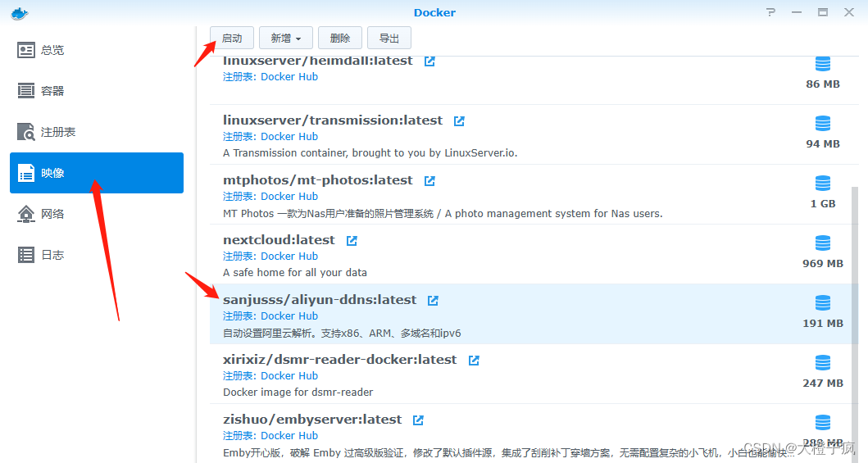Open external link for mtphotos/mt-photos:latest

click(429, 181)
